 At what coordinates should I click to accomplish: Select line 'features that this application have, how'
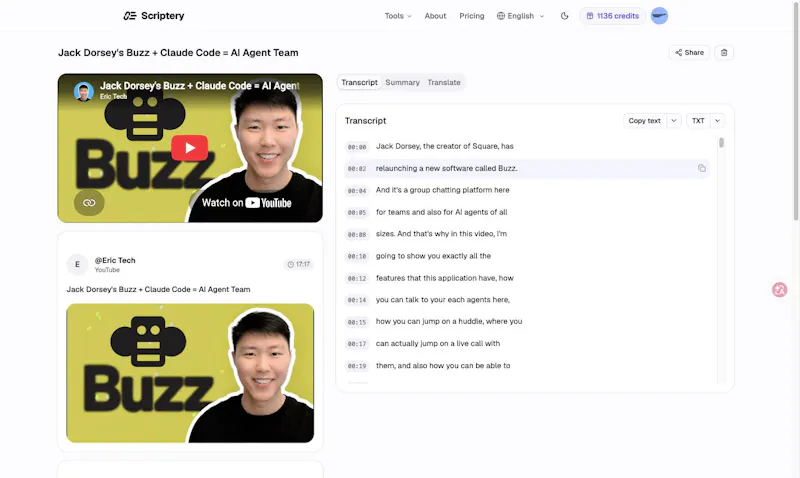coord(444,278)
